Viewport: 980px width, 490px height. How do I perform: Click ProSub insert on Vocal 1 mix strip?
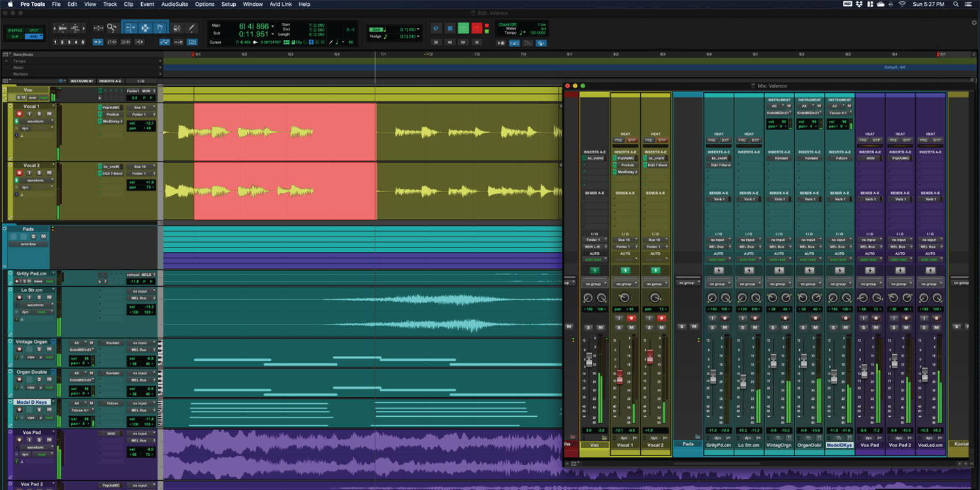click(627, 165)
